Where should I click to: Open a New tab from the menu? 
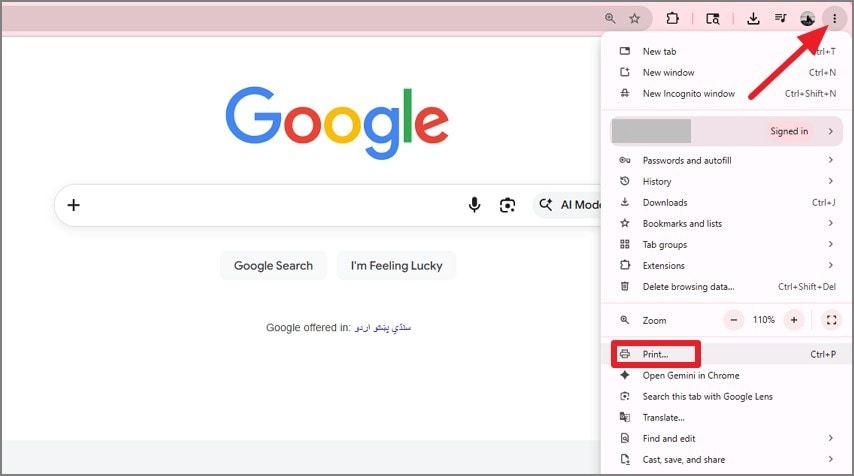[x=727, y=51]
